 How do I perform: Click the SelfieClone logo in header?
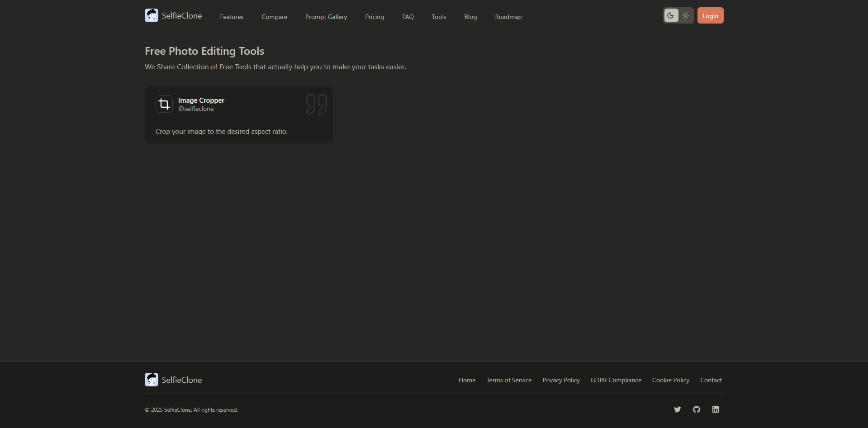pyautogui.click(x=173, y=16)
